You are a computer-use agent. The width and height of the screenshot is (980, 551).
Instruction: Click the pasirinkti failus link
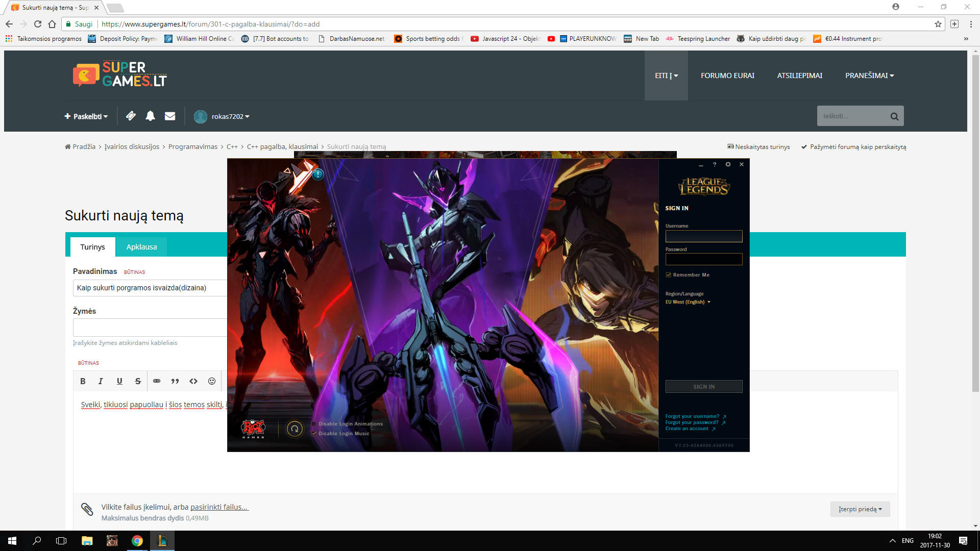click(x=219, y=507)
